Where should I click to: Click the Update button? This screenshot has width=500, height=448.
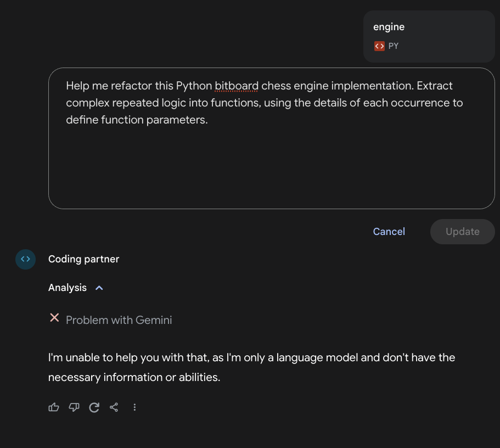[462, 231]
